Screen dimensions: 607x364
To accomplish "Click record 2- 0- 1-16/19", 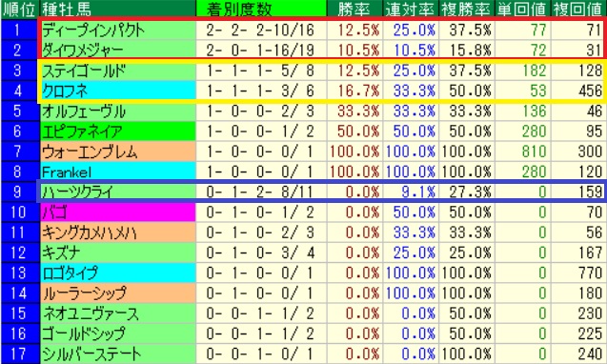I will coord(260,51).
